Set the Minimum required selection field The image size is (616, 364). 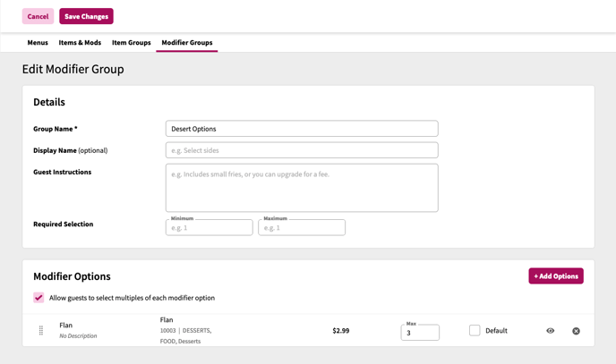(209, 227)
